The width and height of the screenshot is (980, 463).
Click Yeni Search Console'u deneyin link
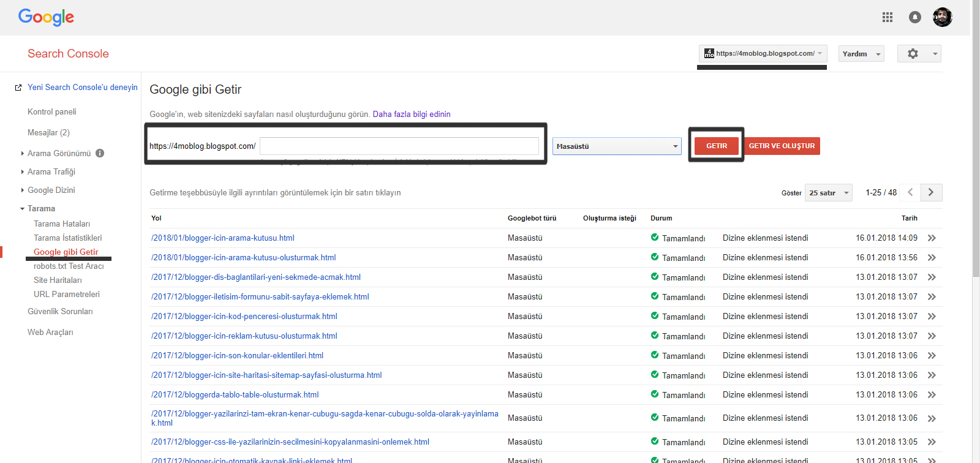(x=83, y=88)
